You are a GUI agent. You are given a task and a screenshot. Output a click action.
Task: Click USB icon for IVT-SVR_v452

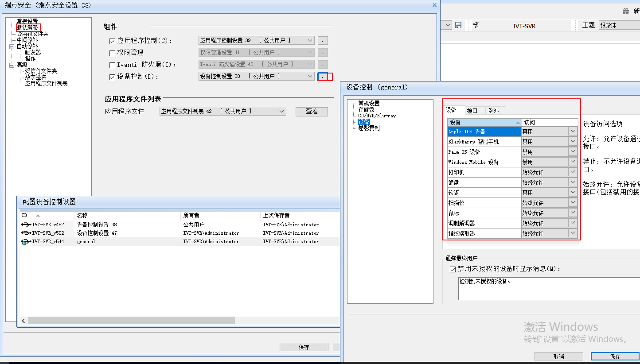26,225
